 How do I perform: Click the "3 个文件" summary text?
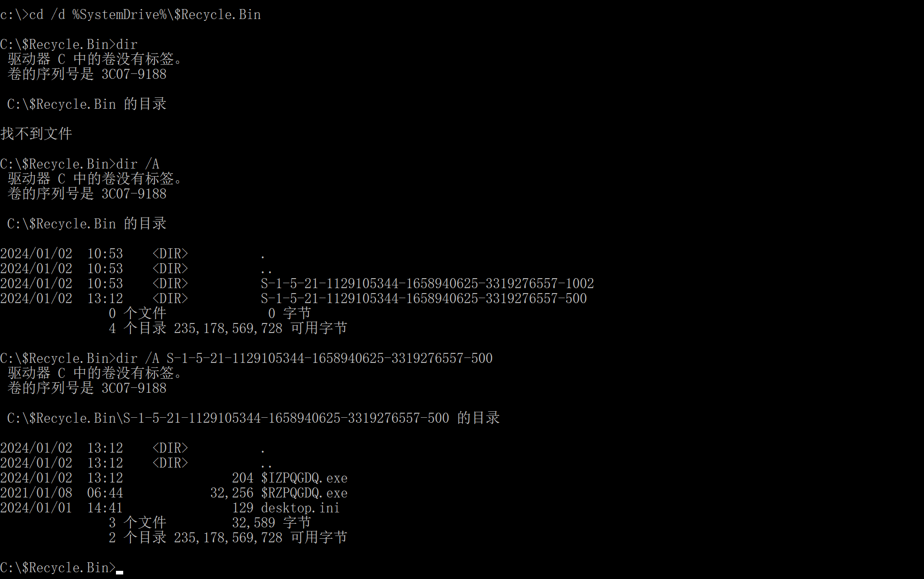[x=138, y=523]
